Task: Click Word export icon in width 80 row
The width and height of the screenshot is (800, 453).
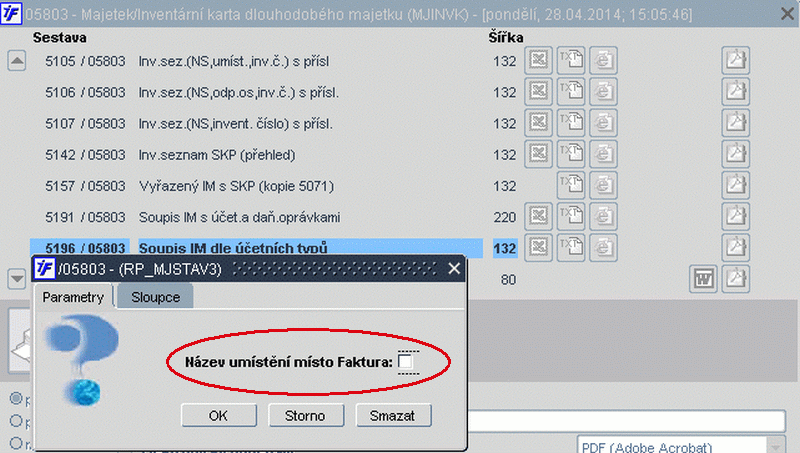Action: tap(703, 279)
